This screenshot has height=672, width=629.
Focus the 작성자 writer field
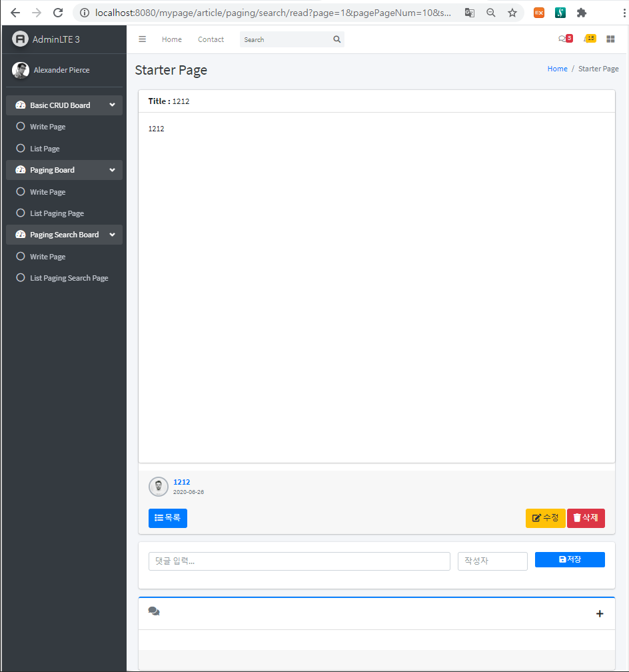coord(493,561)
